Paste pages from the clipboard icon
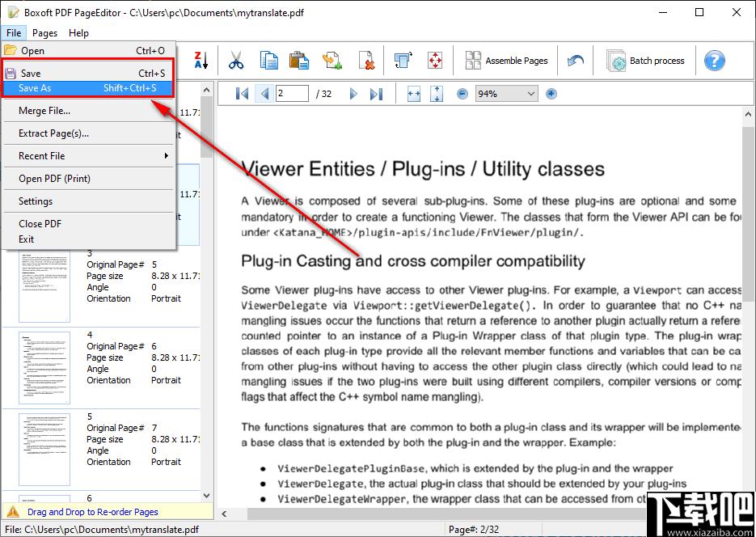The height and width of the screenshot is (537, 756). [299, 61]
